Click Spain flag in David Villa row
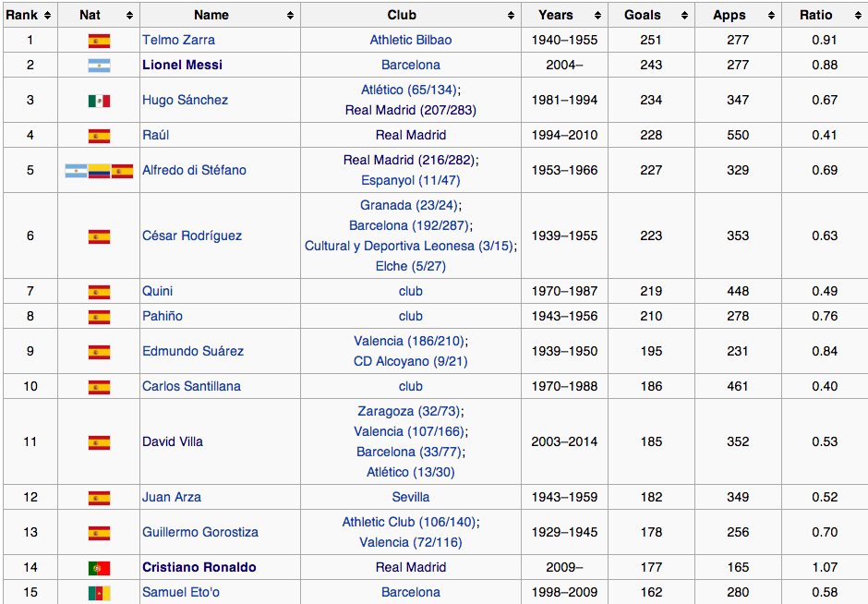 point(99,443)
